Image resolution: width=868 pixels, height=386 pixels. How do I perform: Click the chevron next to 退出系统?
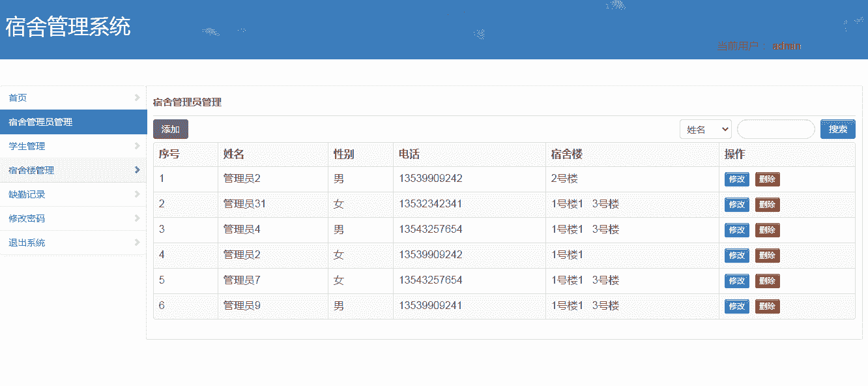137,243
